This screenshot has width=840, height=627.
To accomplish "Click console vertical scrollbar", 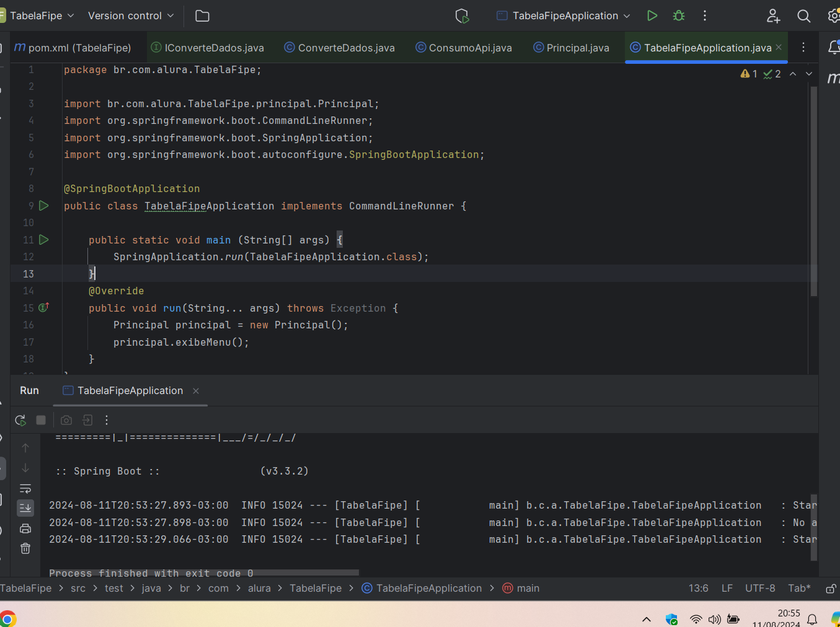I will tap(814, 527).
